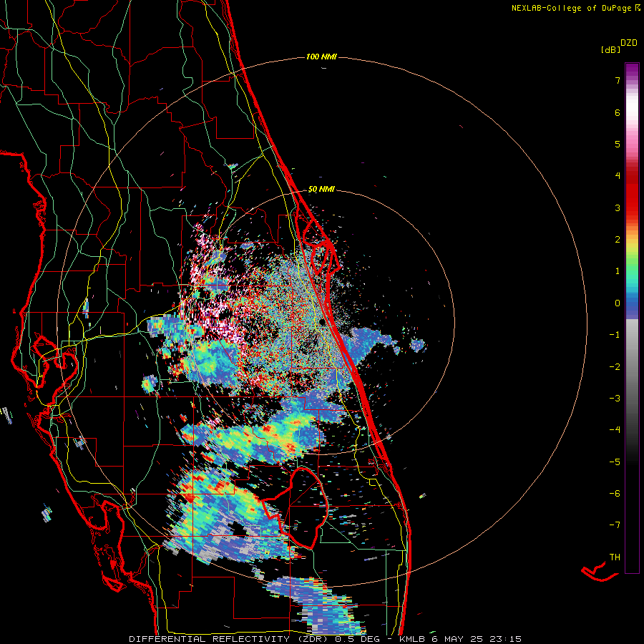
Task: Click the TH label on the color scale
Action: 615,557
